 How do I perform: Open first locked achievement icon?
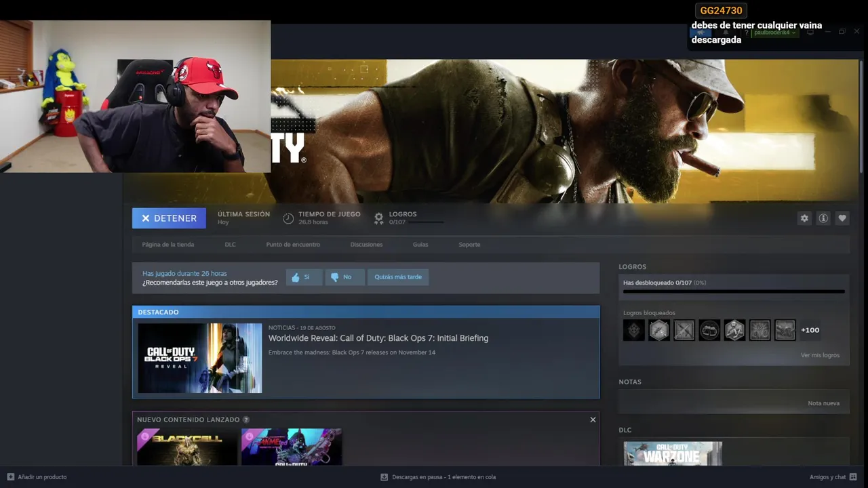pyautogui.click(x=634, y=330)
